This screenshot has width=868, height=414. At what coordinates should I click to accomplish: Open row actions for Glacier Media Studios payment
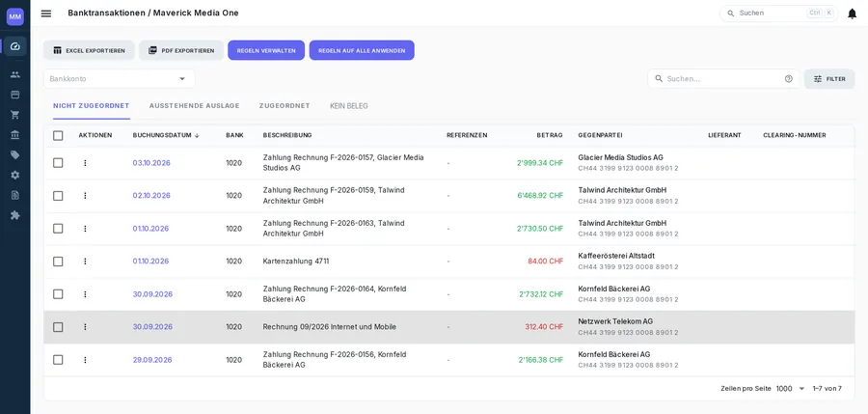(85, 163)
